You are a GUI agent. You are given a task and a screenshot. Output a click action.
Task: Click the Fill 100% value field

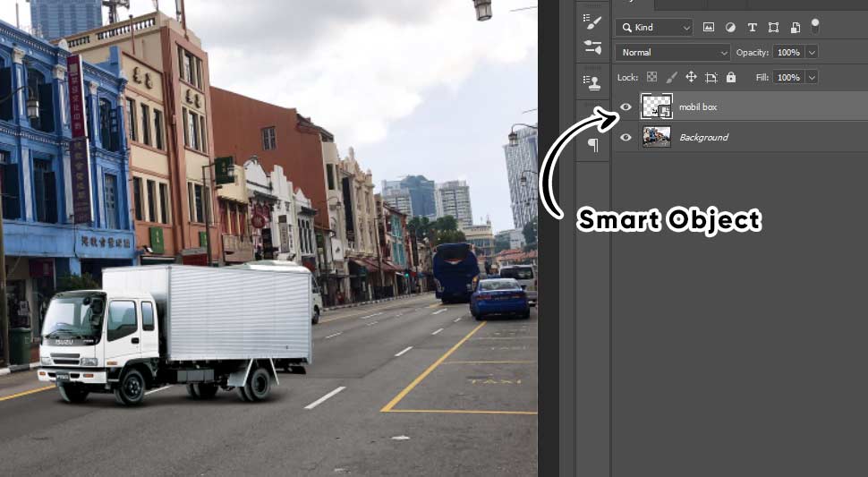pos(789,78)
